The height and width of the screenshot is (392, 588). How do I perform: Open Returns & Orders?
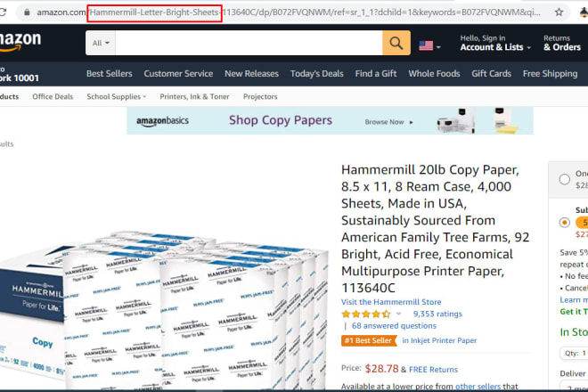pos(562,43)
